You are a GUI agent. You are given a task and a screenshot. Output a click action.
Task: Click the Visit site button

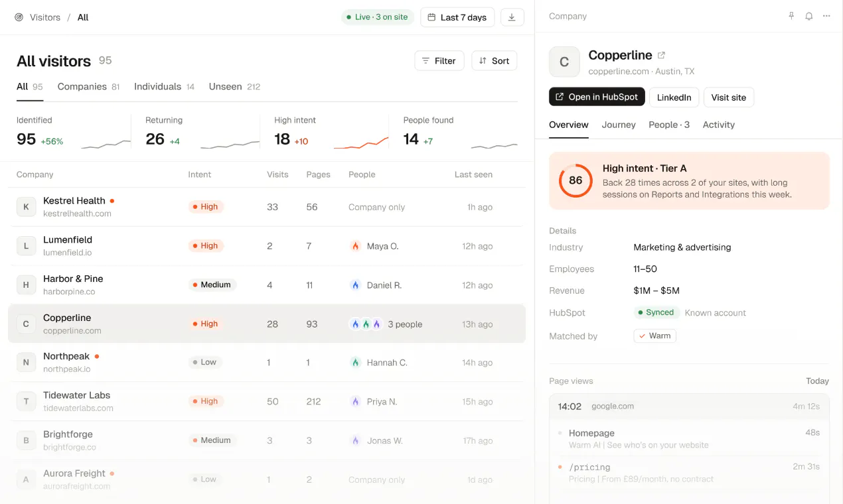point(728,97)
